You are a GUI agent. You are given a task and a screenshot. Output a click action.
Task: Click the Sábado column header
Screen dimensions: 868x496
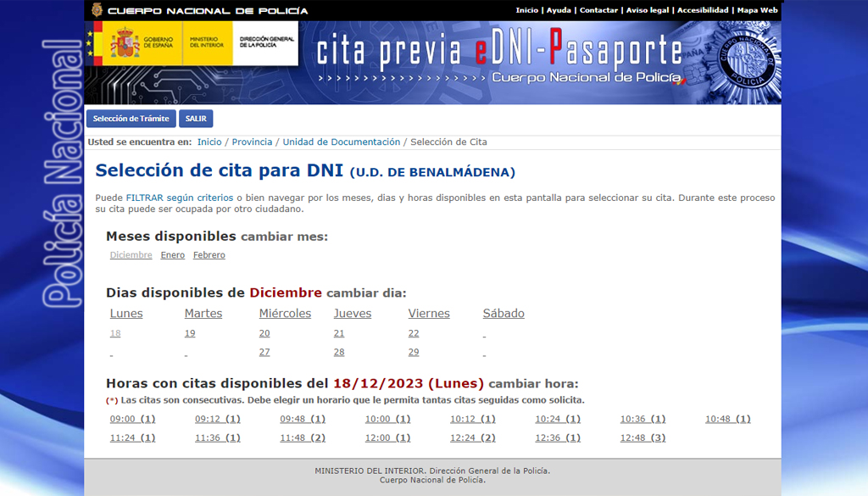click(x=504, y=314)
